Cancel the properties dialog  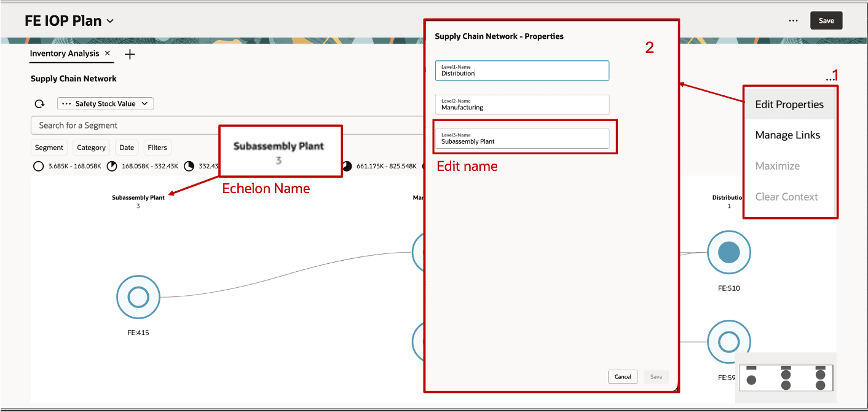click(623, 377)
